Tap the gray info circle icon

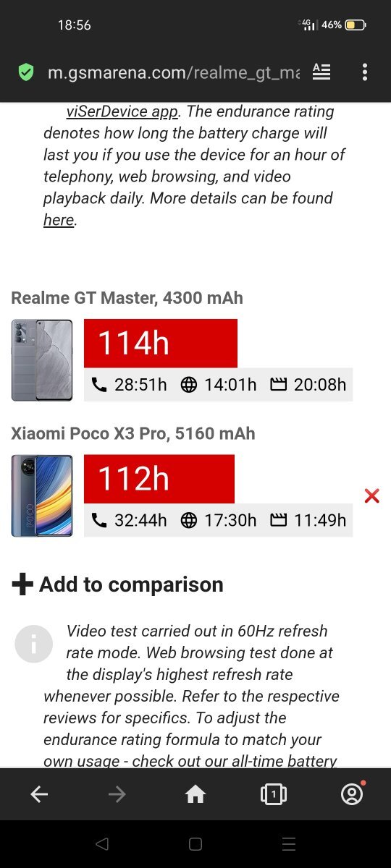point(34,643)
